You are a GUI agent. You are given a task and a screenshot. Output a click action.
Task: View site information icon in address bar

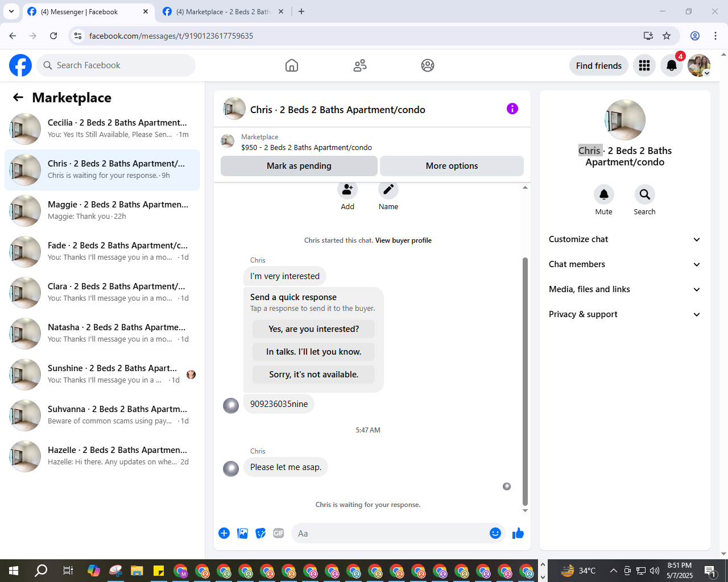point(78,36)
